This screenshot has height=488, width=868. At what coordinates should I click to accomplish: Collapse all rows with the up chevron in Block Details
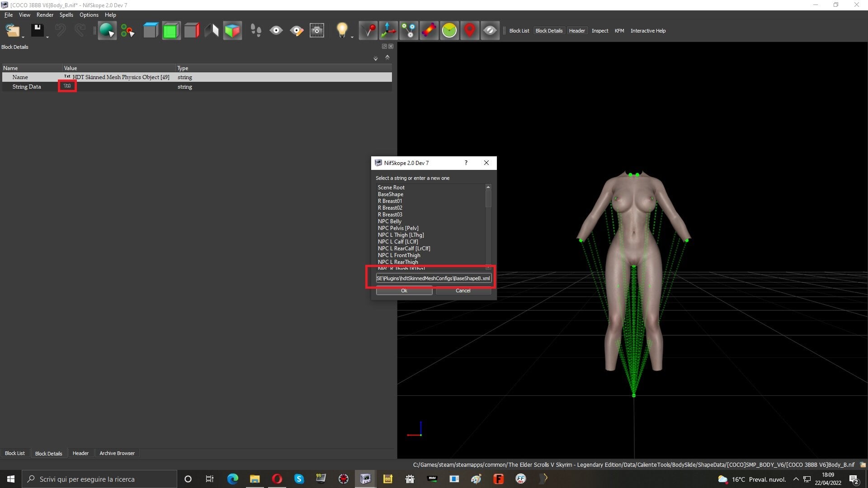click(387, 57)
